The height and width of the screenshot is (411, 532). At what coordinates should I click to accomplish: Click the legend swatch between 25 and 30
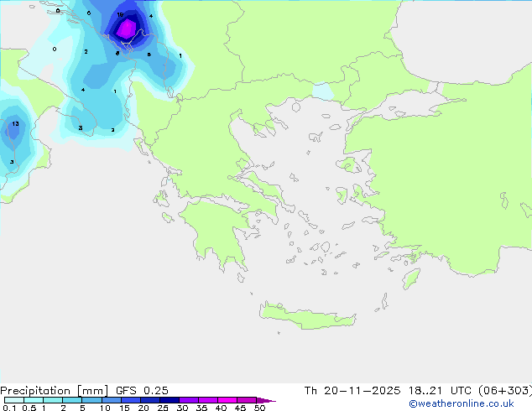tap(169, 400)
